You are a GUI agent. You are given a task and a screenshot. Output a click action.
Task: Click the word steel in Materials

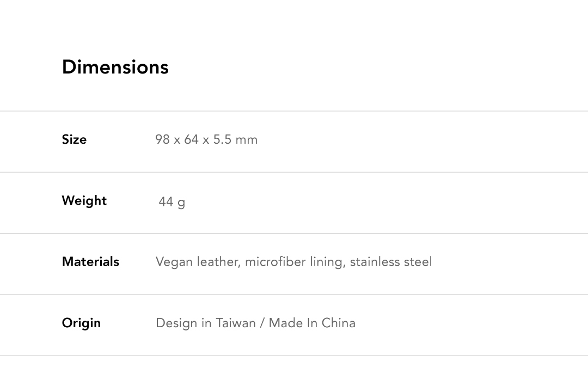418,262
